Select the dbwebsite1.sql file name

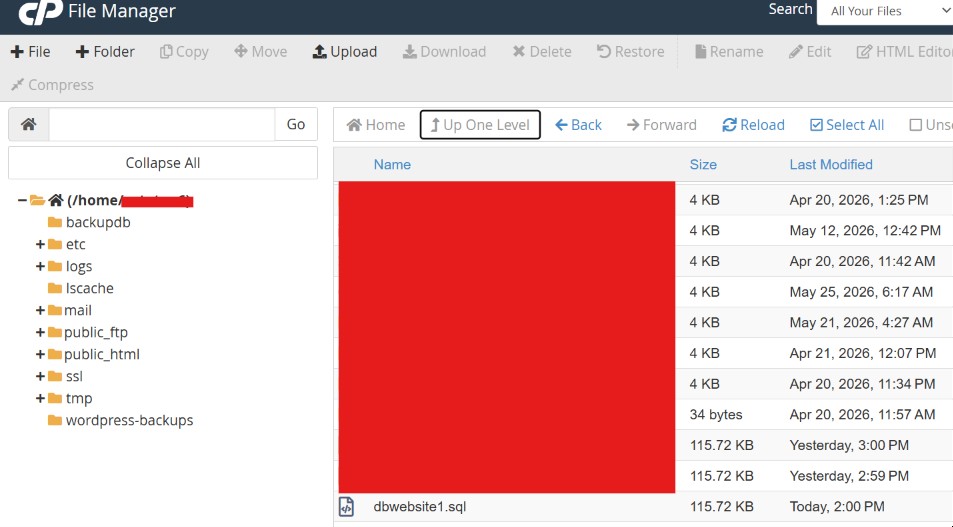pos(420,506)
